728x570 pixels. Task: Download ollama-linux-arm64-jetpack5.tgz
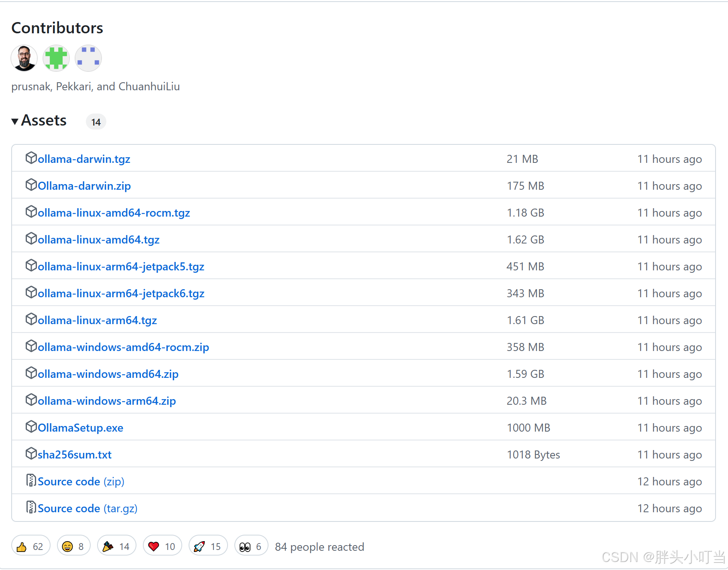point(121,266)
